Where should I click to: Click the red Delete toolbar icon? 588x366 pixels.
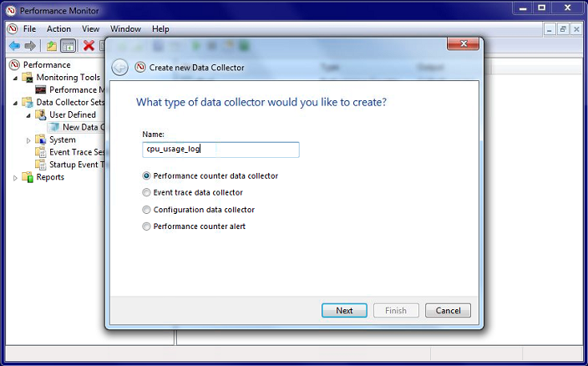coord(89,46)
